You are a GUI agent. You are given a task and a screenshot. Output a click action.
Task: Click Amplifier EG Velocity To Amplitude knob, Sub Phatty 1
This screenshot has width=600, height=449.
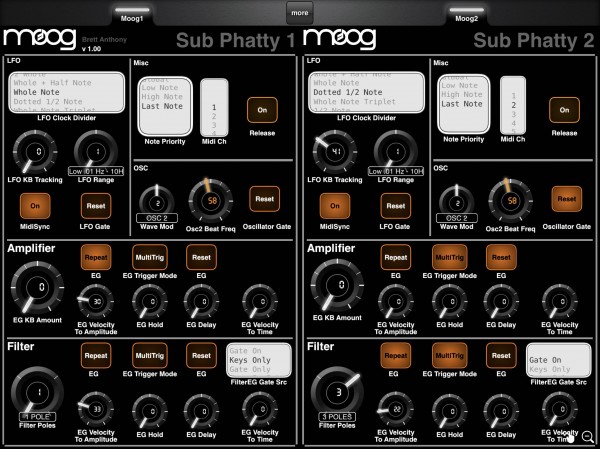[x=96, y=302]
